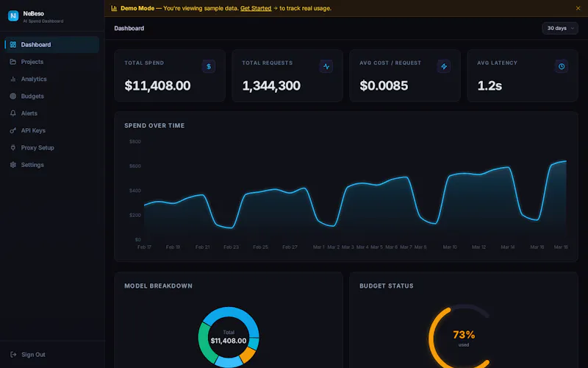Click the Total Requests card label
Image resolution: width=588 pixels, height=368 pixels.
(267, 63)
